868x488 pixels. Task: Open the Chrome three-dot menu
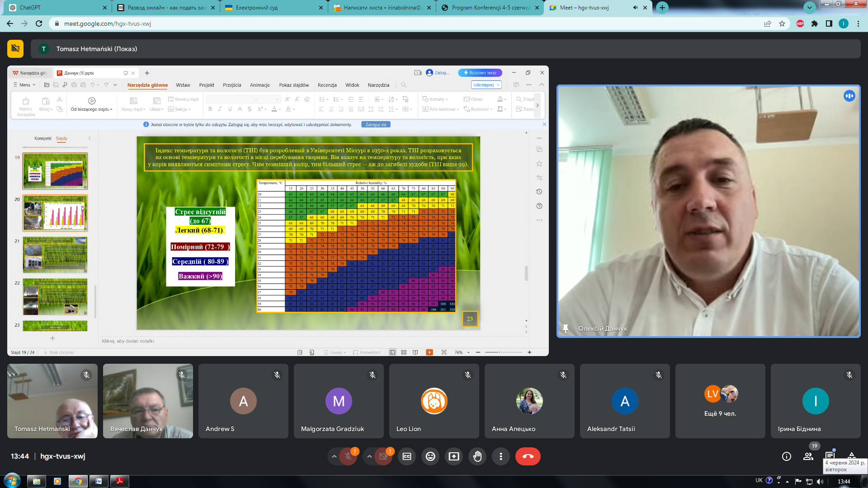pos(858,23)
